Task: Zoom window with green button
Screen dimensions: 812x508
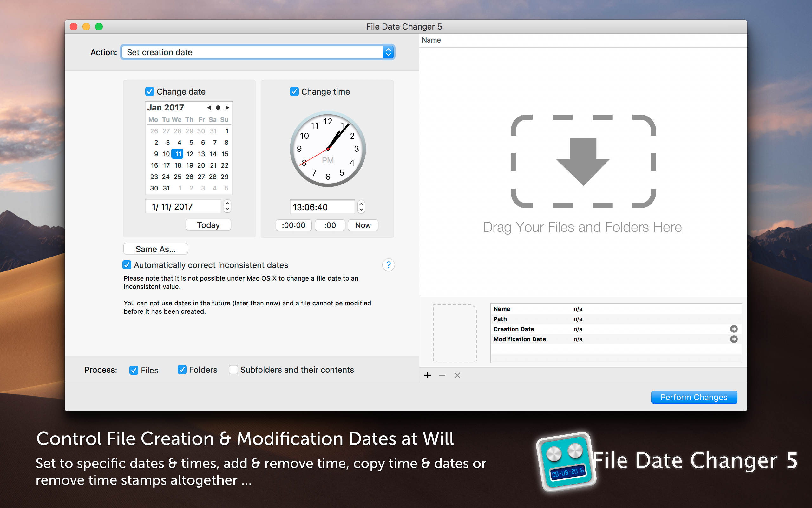Action: click(99, 27)
